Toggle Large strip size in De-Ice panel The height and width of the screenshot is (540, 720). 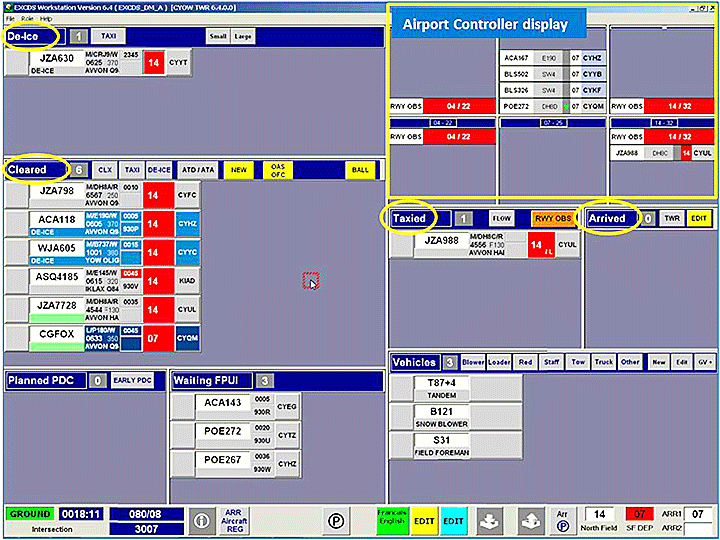(x=243, y=36)
